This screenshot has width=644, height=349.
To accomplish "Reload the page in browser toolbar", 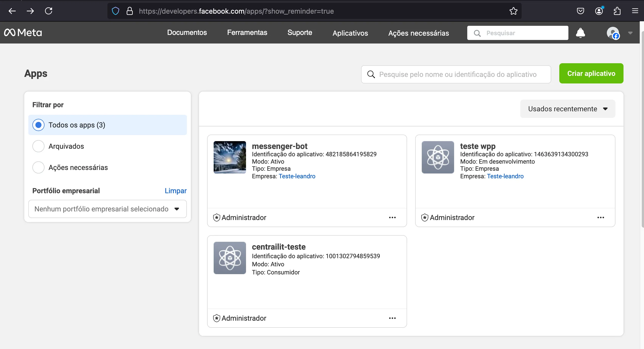I will [49, 11].
